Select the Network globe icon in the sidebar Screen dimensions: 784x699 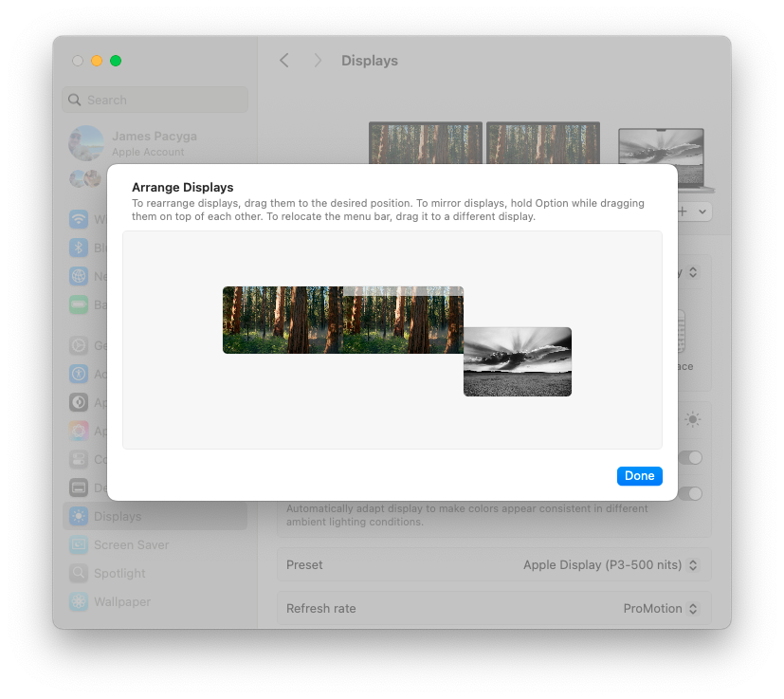point(79,276)
